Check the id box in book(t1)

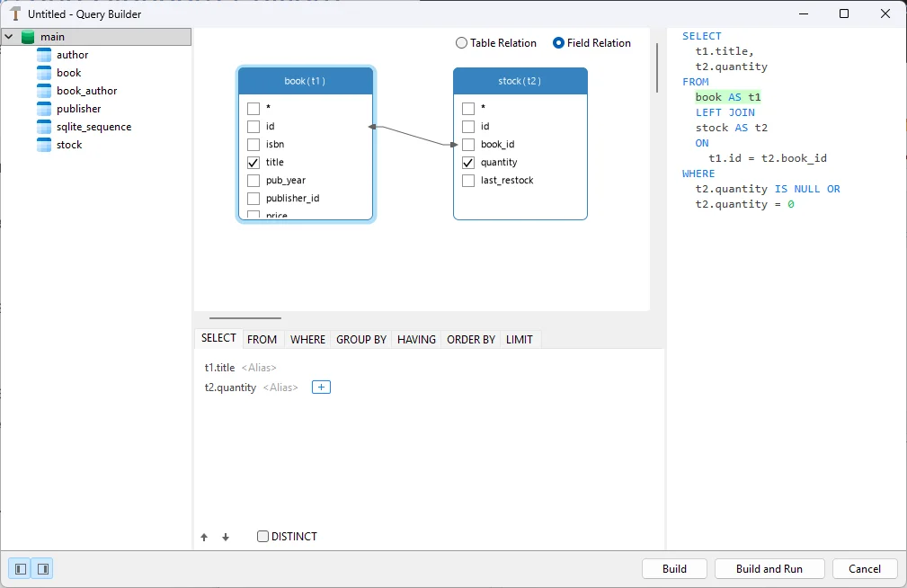(x=253, y=126)
